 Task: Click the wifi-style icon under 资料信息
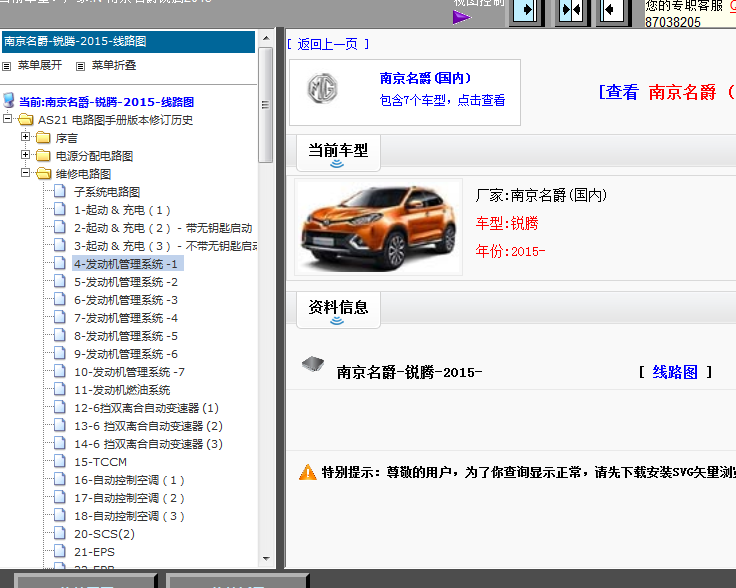[337, 321]
